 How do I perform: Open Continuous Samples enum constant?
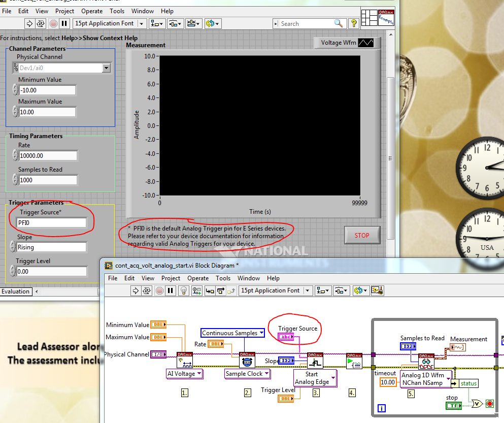click(x=233, y=333)
